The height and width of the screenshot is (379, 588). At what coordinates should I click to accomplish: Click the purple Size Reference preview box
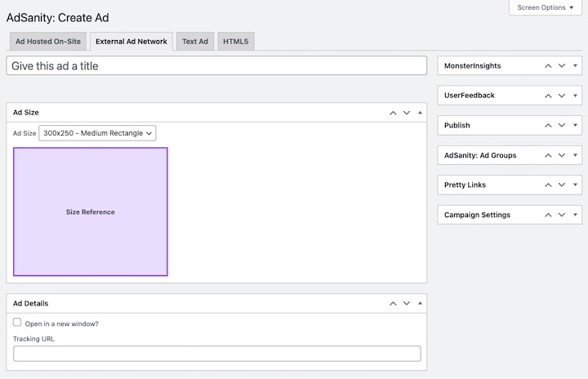pyautogui.click(x=91, y=212)
